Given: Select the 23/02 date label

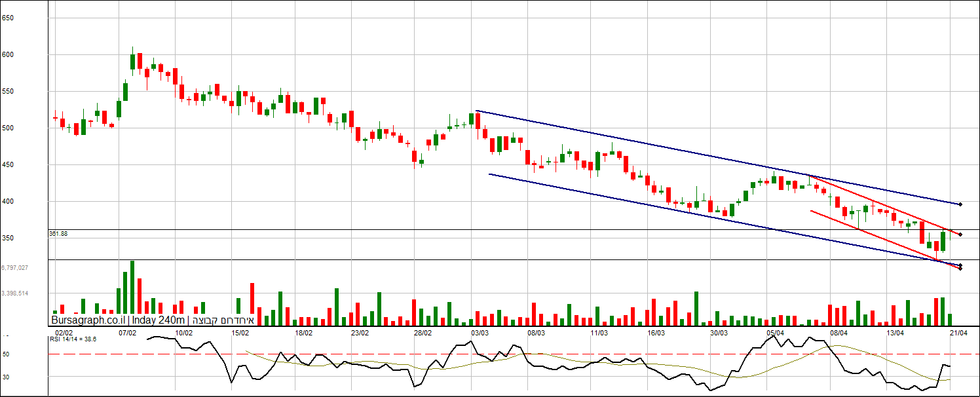Looking at the screenshot, I should (x=360, y=333).
